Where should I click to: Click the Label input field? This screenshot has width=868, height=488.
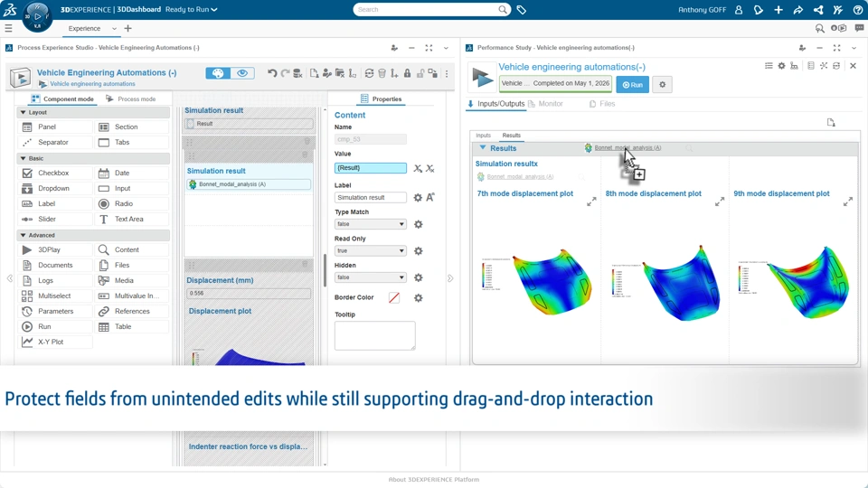(371, 198)
